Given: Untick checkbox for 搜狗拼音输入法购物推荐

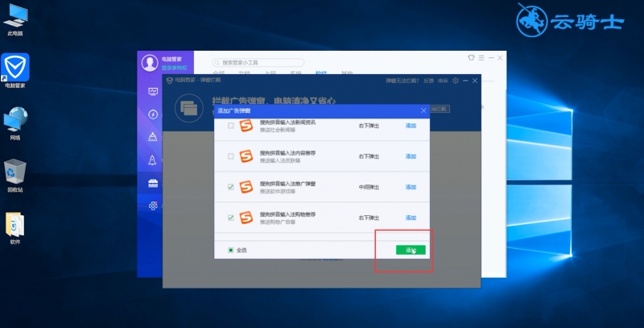Looking at the screenshot, I should click(231, 218).
